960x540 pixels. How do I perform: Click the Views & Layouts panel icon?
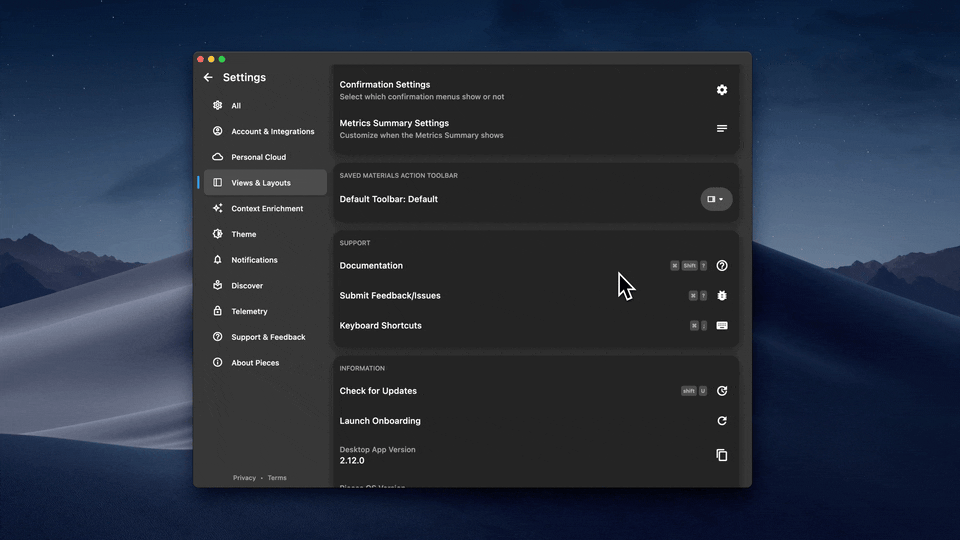pos(217,182)
